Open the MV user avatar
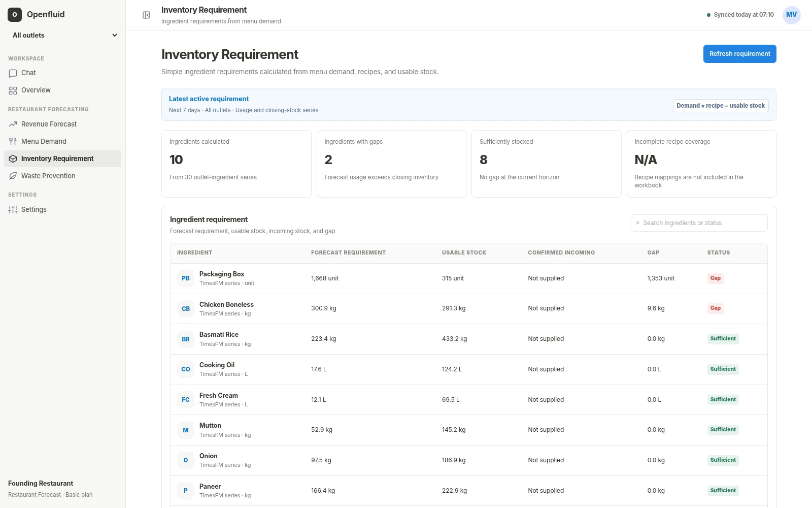This screenshot has width=812, height=508. click(791, 15)
